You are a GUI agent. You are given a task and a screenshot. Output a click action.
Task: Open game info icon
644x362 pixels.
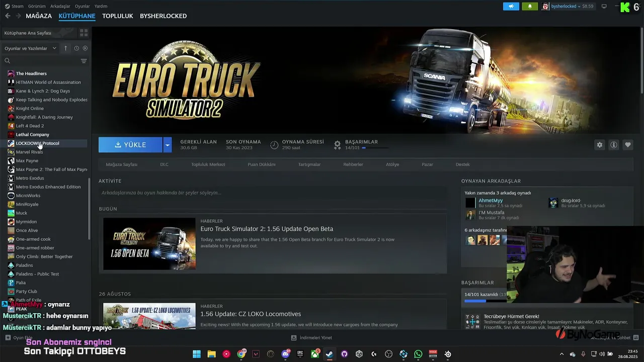pyautogui.click(x=614, y=145)
